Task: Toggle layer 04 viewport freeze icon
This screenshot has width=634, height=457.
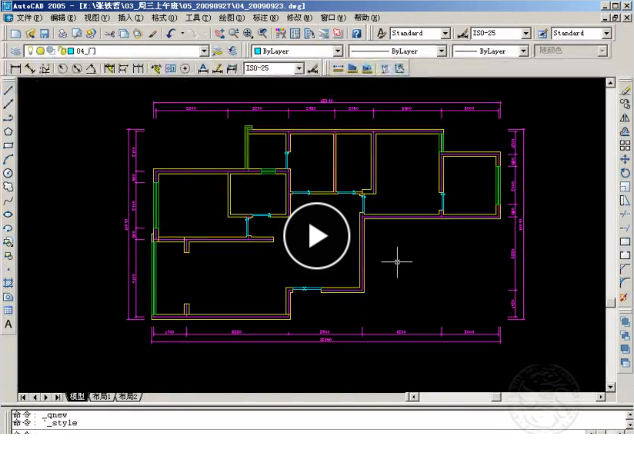Action: (51, 51)
